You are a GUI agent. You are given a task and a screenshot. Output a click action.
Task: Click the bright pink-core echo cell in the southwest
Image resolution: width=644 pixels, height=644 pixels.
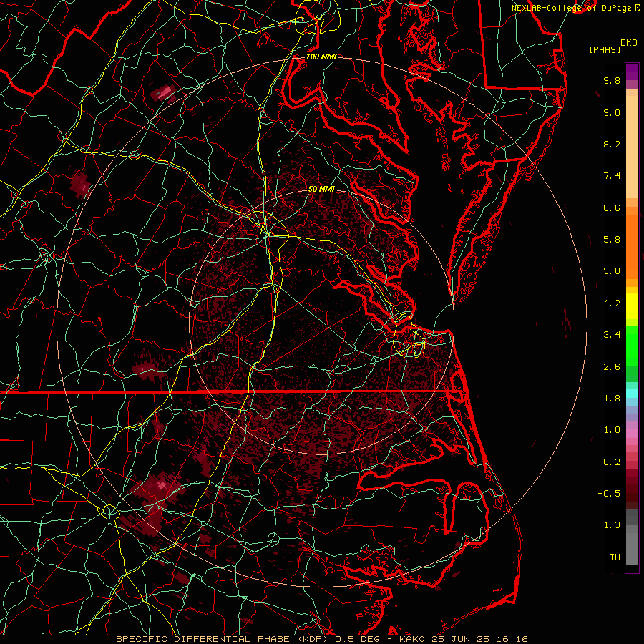click(x=162, y=486)
